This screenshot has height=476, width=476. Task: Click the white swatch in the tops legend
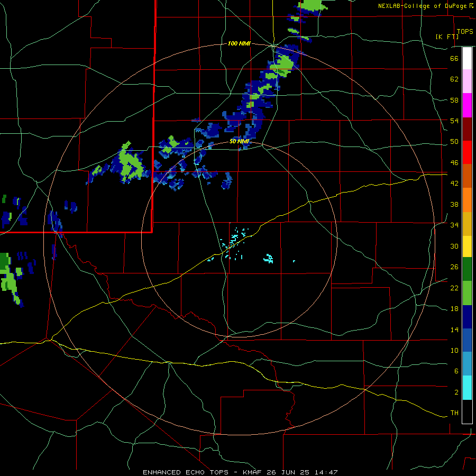click(x=467, y=58)
